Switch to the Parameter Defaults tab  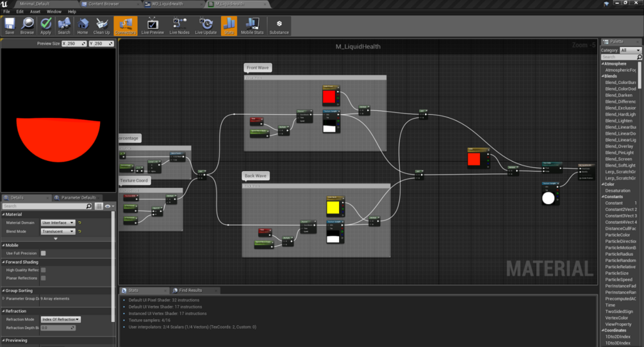(x=78, y=198)
